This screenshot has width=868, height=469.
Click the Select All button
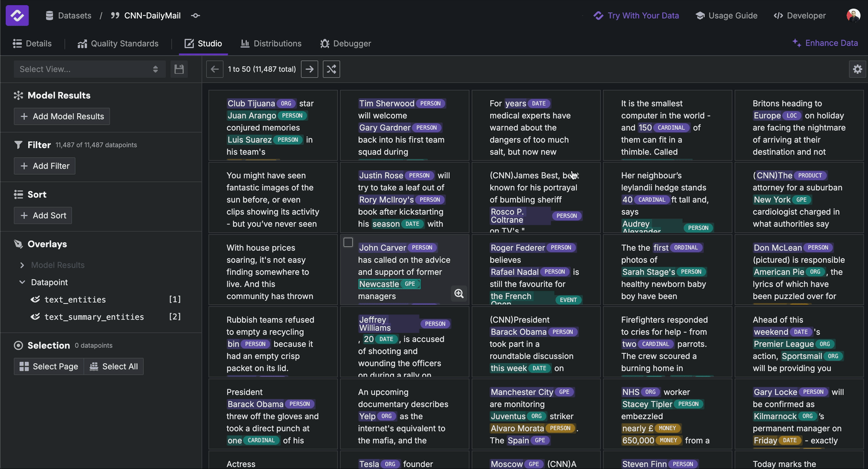(x=114, y=367)
